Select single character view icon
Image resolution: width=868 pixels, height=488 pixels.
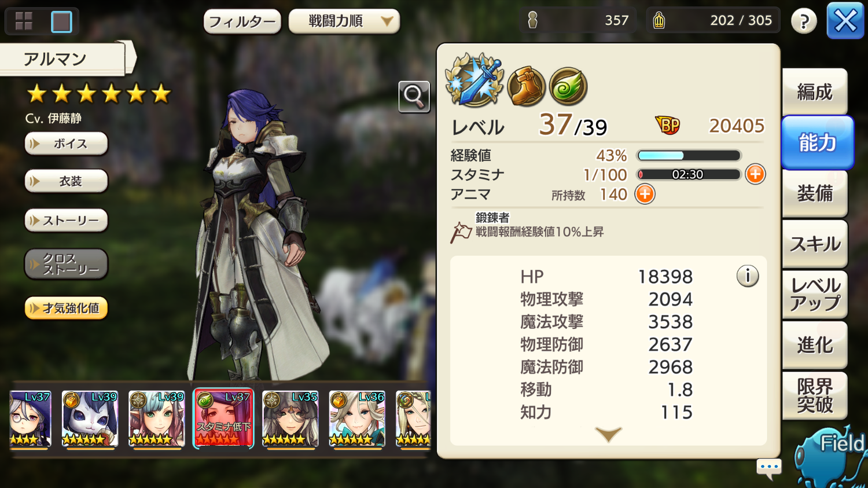61,21
